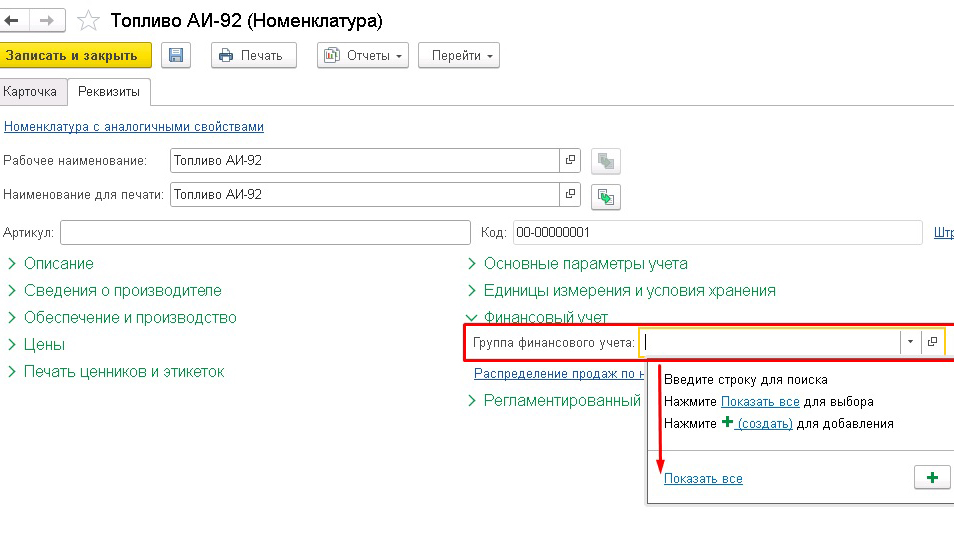Expand the Описание section
This screenshot has width=954, height=540.
pos(58,264)
